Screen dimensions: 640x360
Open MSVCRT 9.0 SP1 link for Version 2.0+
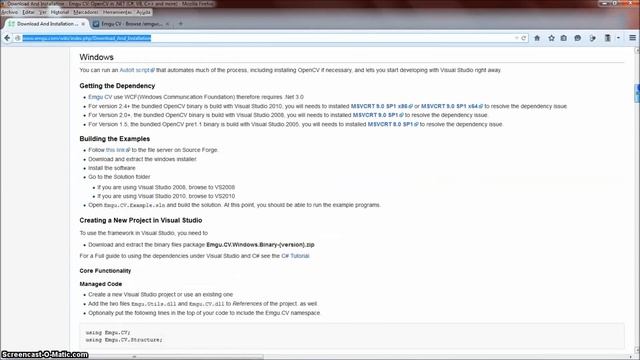[x=378, y=115]
